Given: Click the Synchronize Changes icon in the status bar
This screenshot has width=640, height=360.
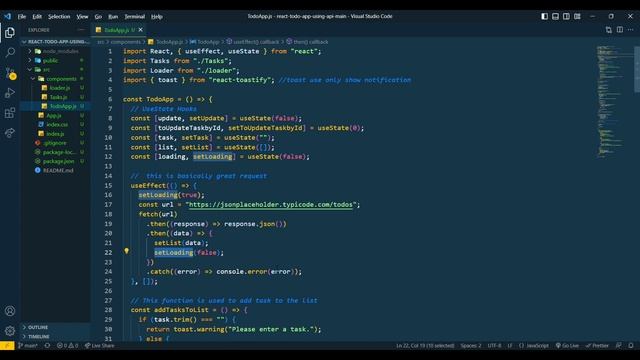Looking at the screenshot, I should click(47, 345).
